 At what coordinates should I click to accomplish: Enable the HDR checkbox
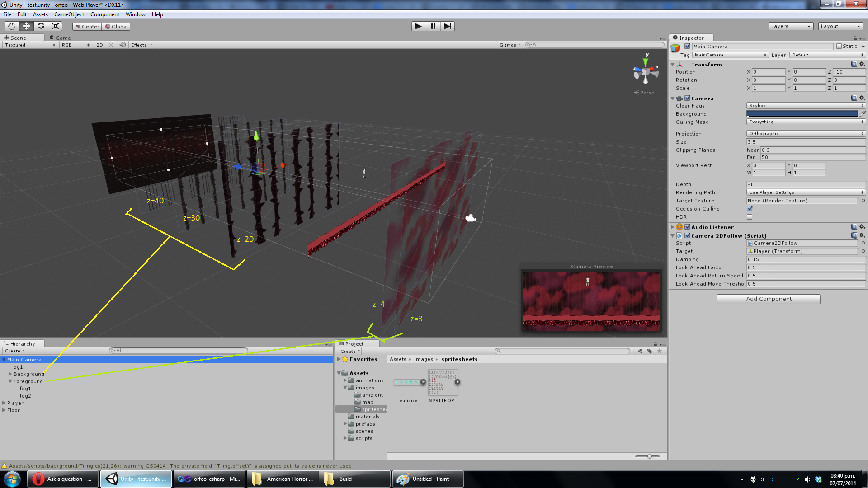(750, 217)
